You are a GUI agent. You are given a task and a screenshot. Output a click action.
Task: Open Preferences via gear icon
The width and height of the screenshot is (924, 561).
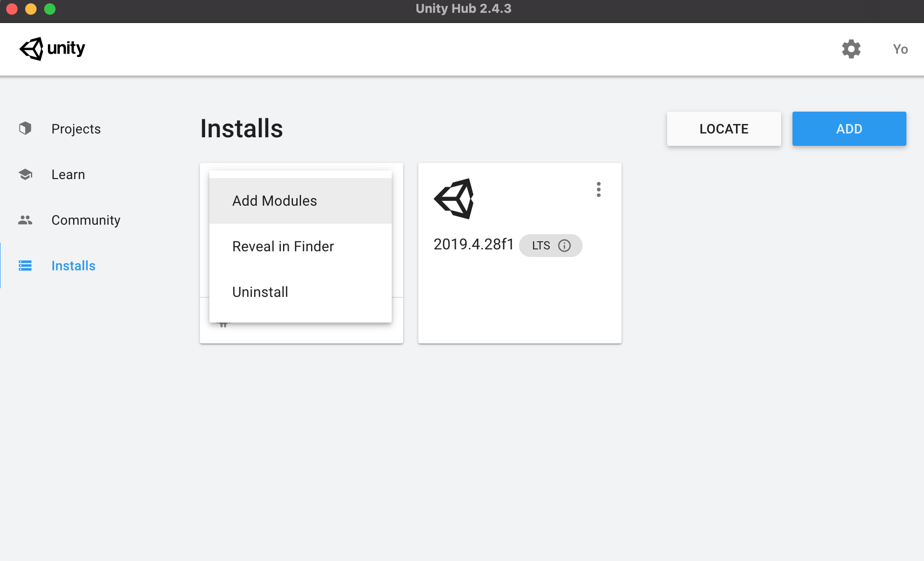click(851, 49)
